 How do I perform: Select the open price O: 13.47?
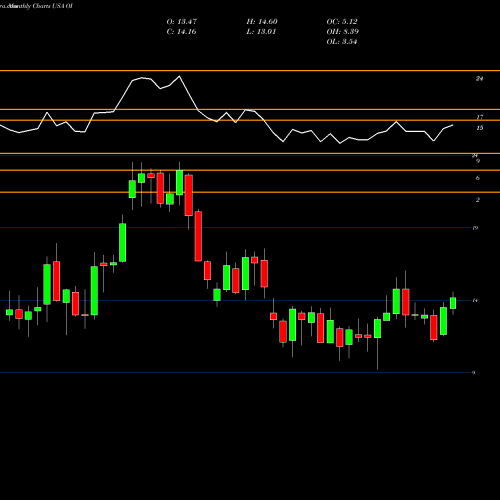(182, 22)
